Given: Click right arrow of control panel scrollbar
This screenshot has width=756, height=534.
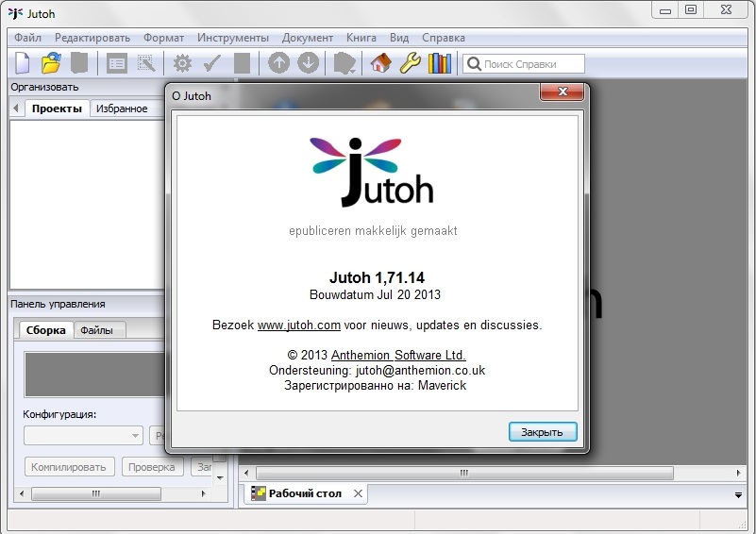Looking at the screenshot, I should (x=203, y=493).
